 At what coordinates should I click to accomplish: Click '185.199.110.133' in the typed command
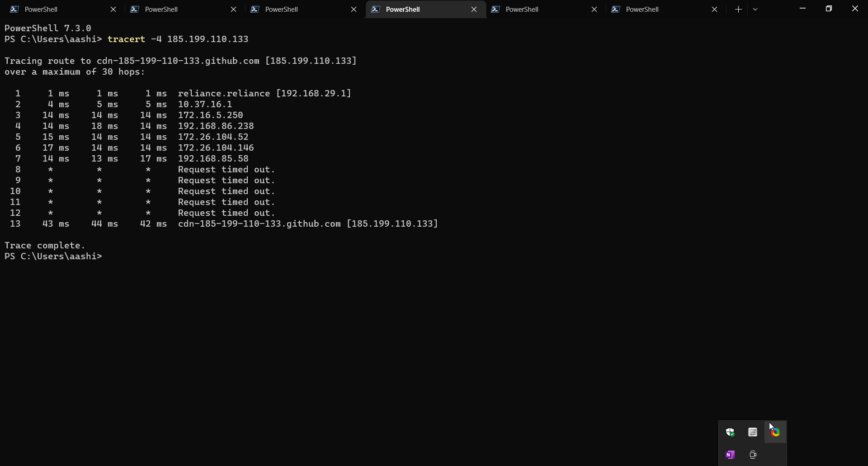click(x=208, y=39)
